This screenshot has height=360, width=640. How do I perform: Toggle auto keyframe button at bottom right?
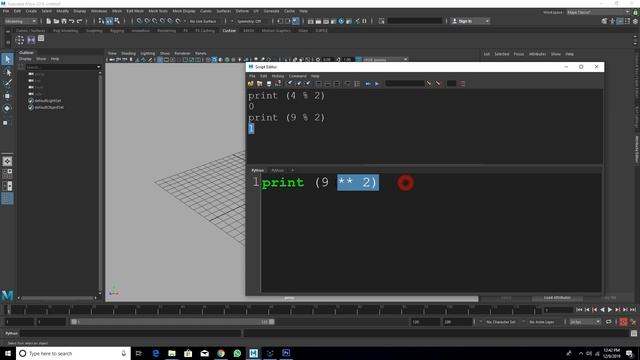pos(623,322)
